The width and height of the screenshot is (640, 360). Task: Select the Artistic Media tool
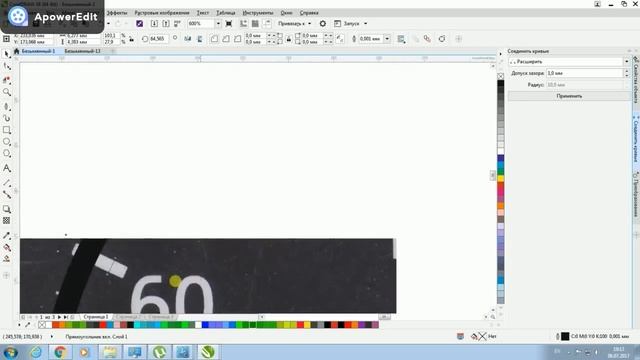pyautogui.click(x=7, y=118)
